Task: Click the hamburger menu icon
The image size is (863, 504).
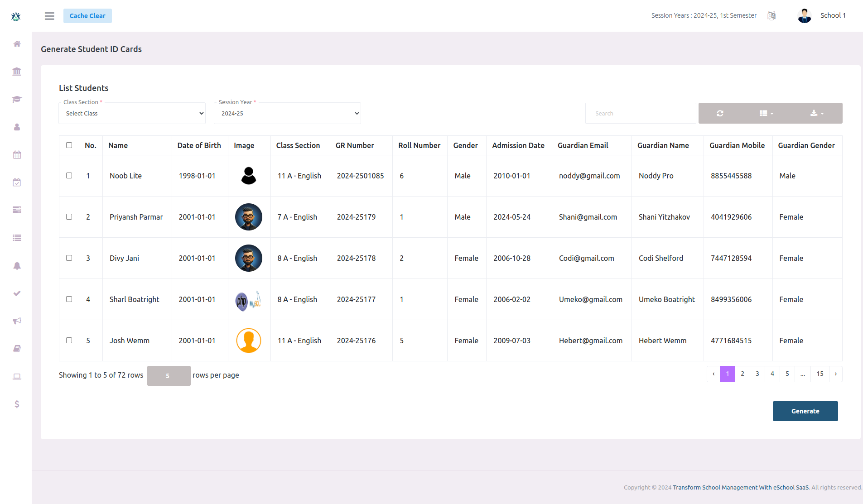Action: (x=49, y=16)
